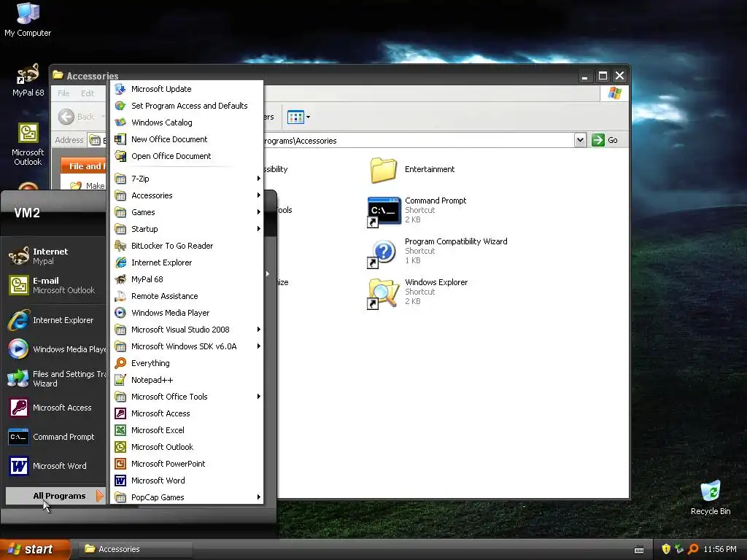
Task: Expand the Games submenu
Action: point(187,212)
